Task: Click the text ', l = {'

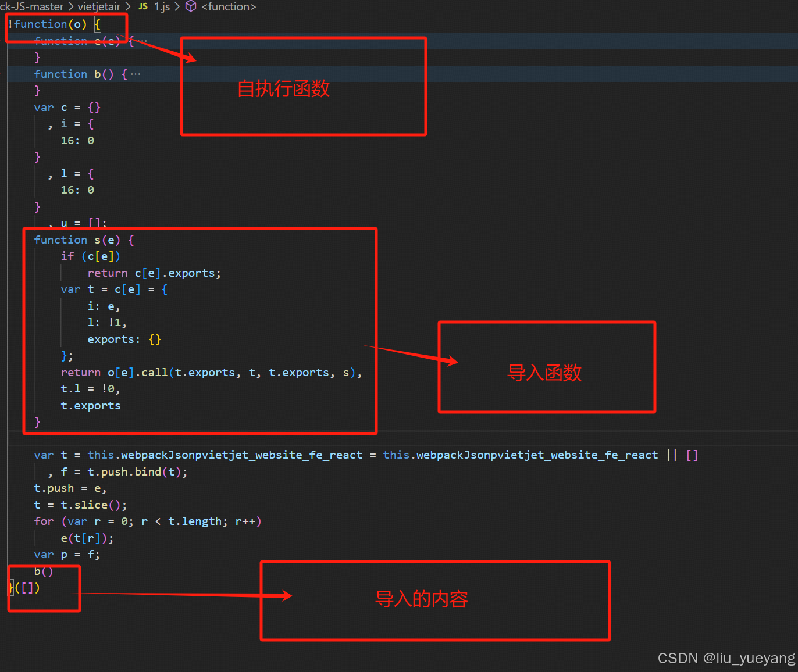Action: [70, 173]
